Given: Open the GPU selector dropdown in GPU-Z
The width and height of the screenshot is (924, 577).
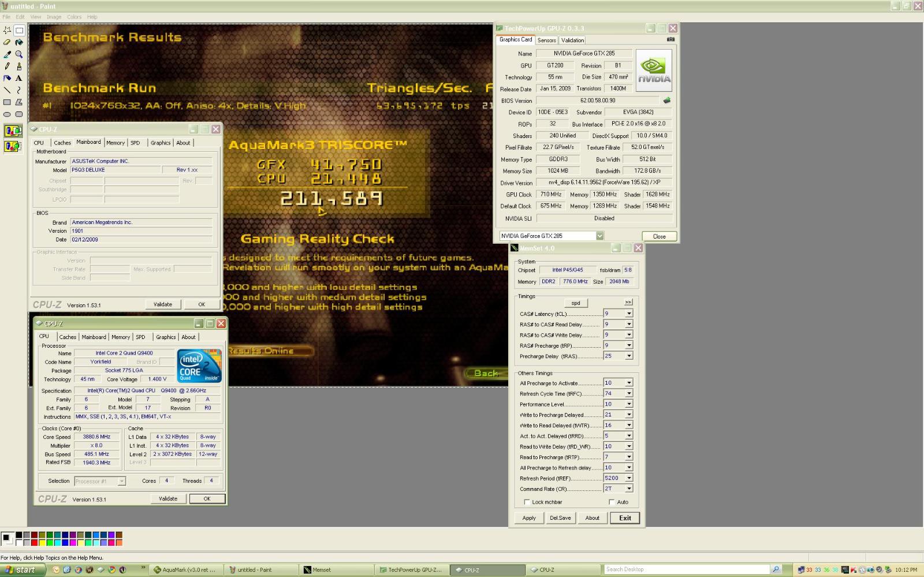Looking at the screenshot, I should 599,236.
